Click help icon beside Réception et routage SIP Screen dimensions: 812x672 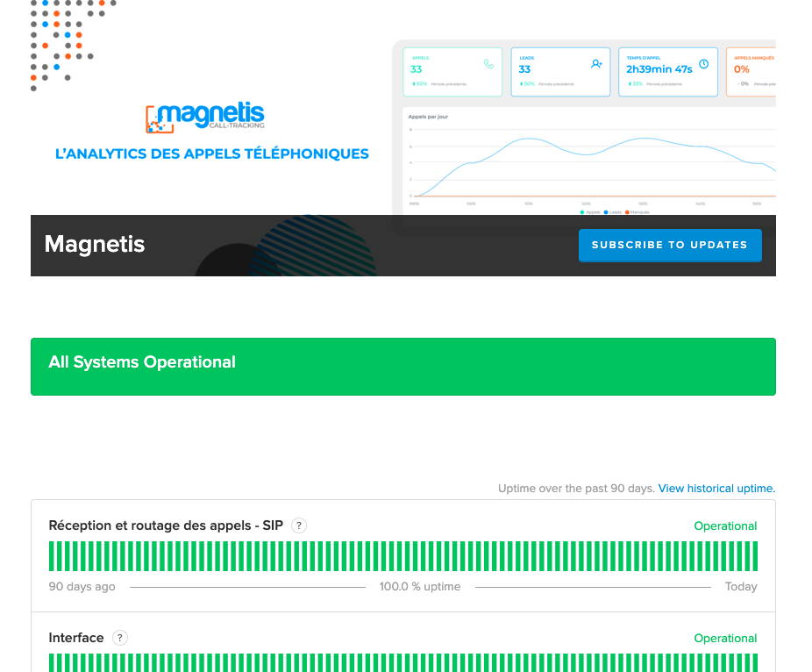299,525
